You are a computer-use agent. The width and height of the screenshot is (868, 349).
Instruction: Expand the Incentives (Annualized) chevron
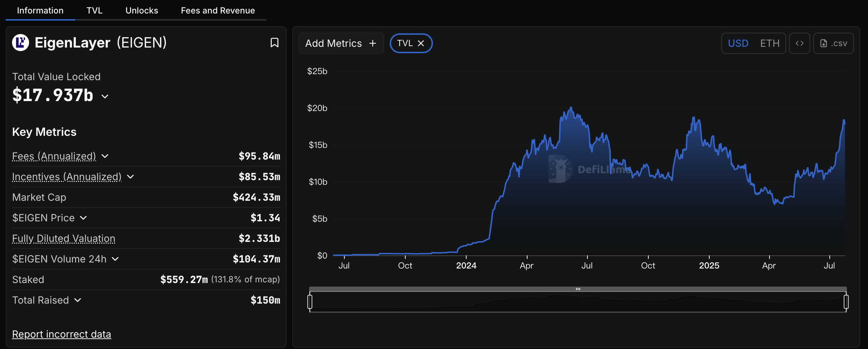click(130, 177)
